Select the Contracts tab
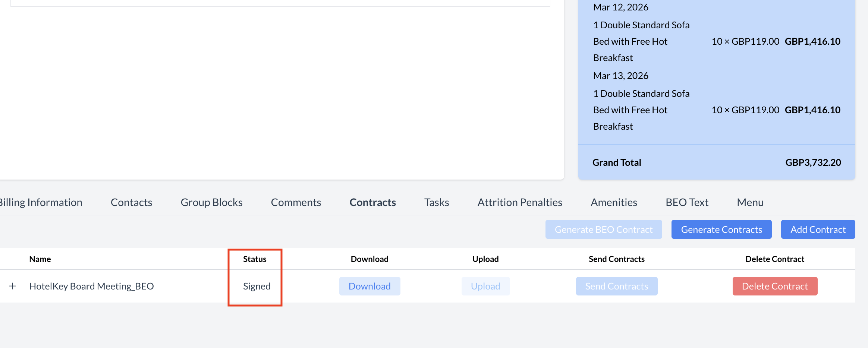Image resolution: width=868 pixels, height=348 pixels. [x=372, y=202]
